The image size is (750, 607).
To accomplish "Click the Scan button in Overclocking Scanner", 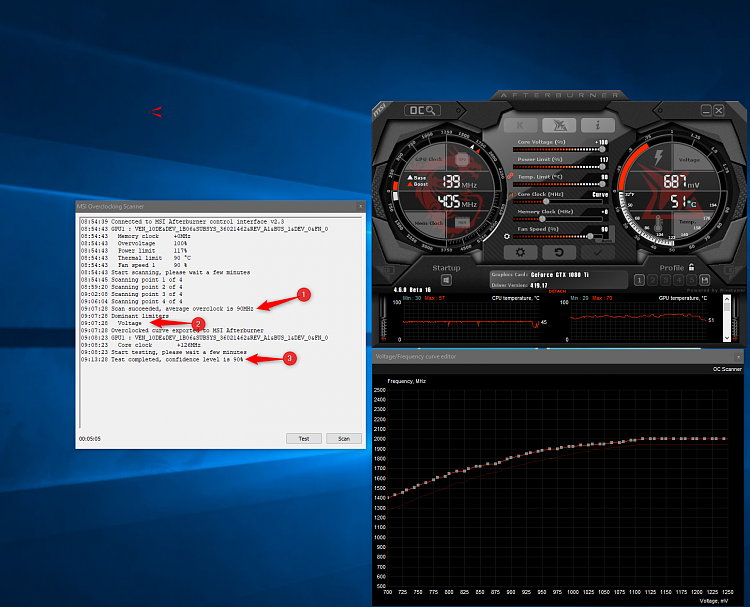I will point(344,439).
